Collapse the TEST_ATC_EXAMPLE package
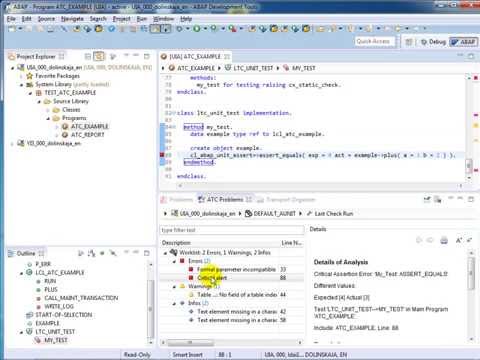 (x=30, y=93)
